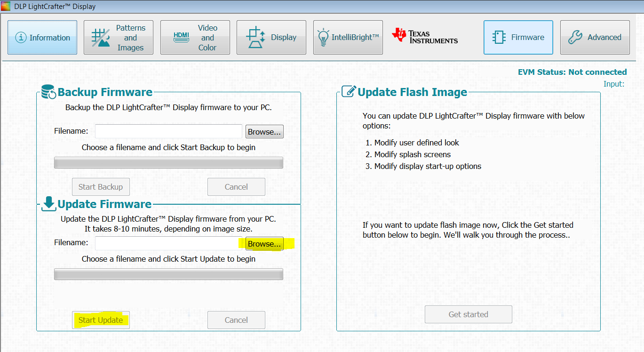Select the Firmware tab

[x=518, y=38]
